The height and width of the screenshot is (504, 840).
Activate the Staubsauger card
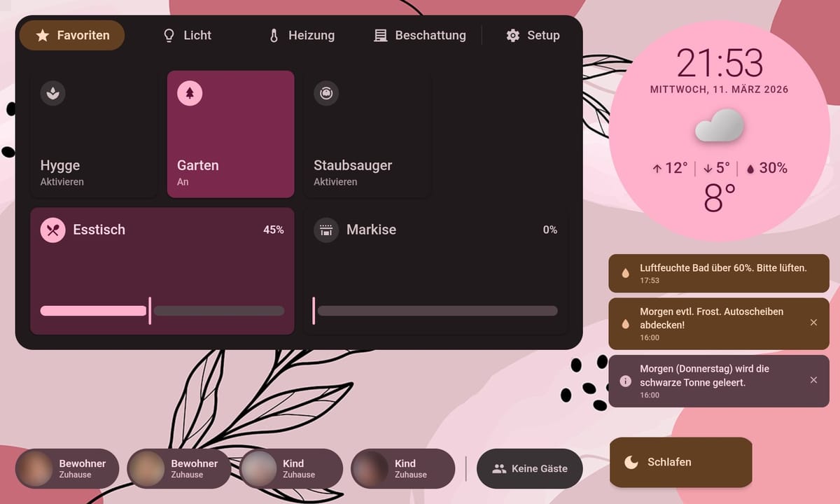click(x=367, y=134)
